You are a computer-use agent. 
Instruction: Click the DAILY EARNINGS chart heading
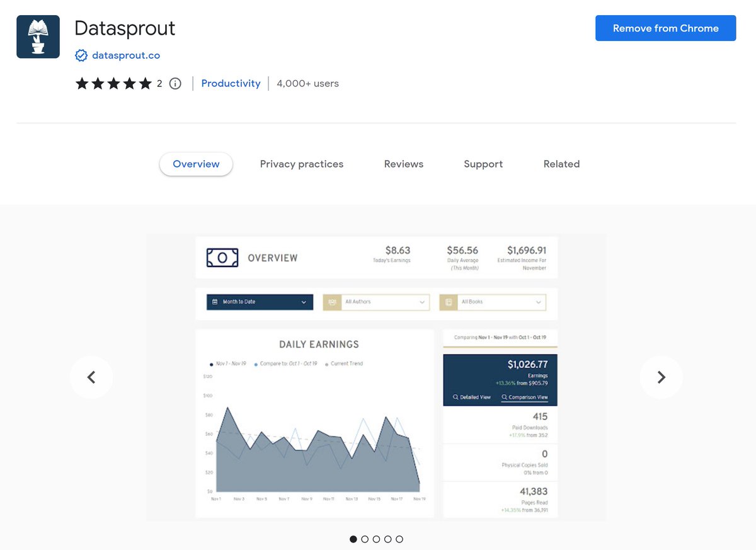pyautogui.click(x=319, y=345)
